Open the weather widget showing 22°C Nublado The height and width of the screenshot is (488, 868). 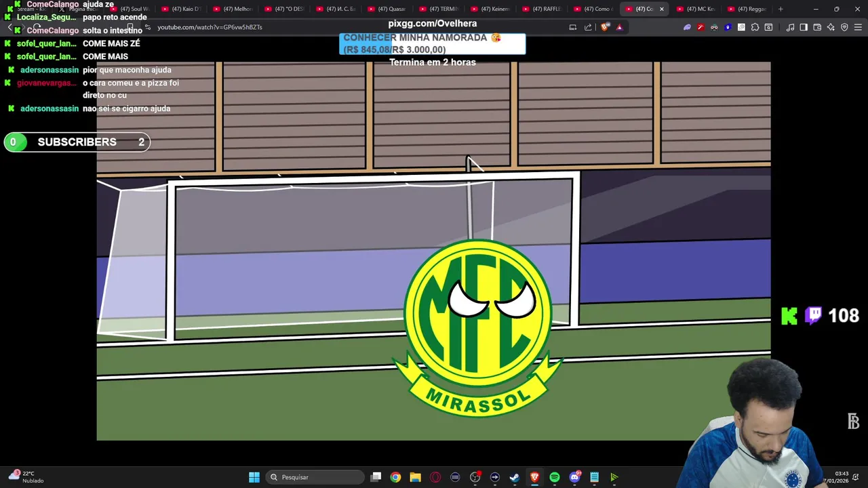click(26, 476)
